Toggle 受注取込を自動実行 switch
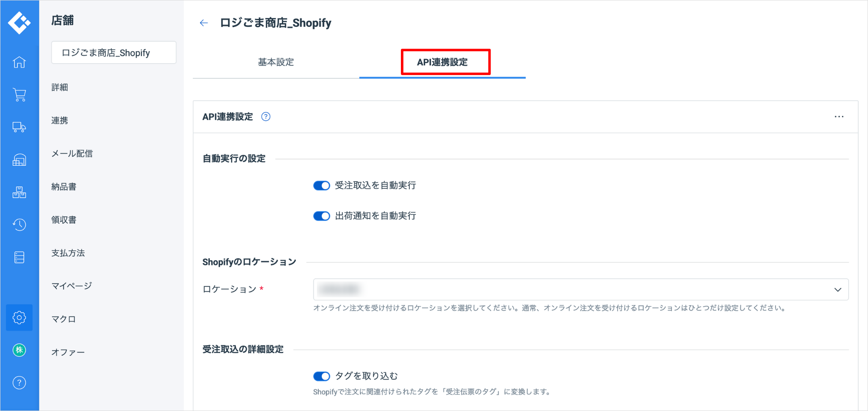Image resolution: width=868 pixels, height=411 pixels. [x=321, y=186]
